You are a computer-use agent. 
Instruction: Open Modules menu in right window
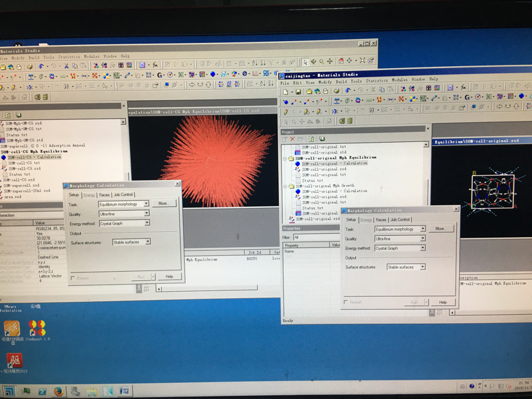[400, 80]
